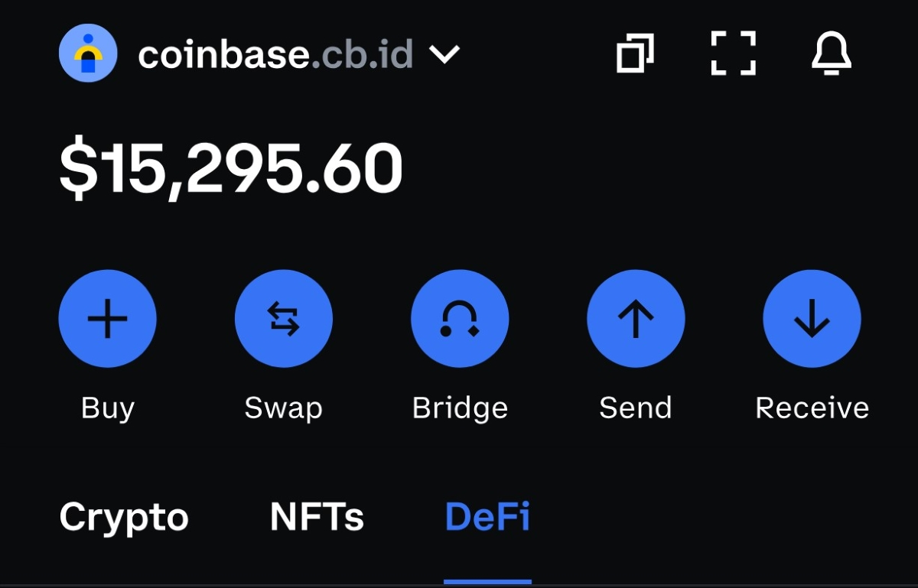This screenshot has height=588, width=918.
Task: Tap the Buy icon to purchase crypto
Action: pyautogui.click(x=108, y=319)
